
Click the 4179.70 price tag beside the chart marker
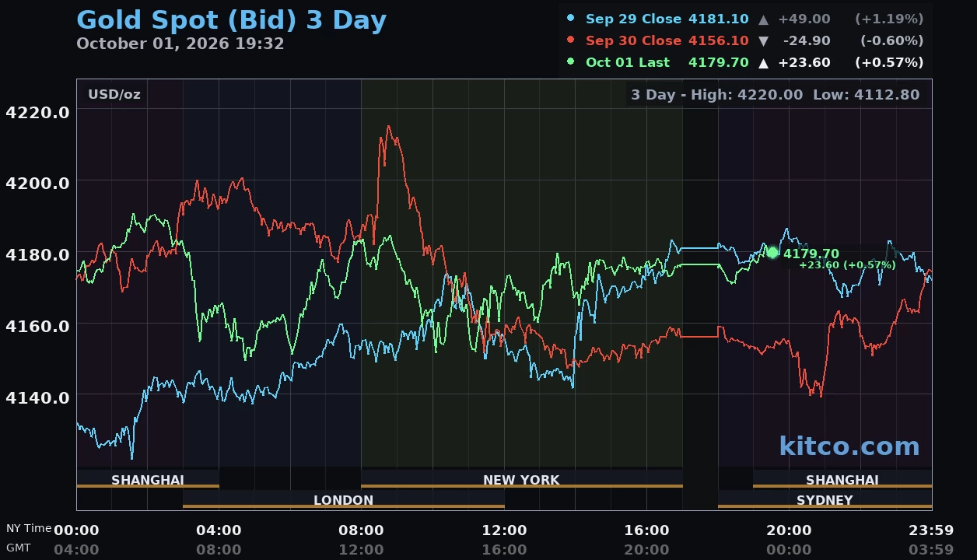pos(811,254)
